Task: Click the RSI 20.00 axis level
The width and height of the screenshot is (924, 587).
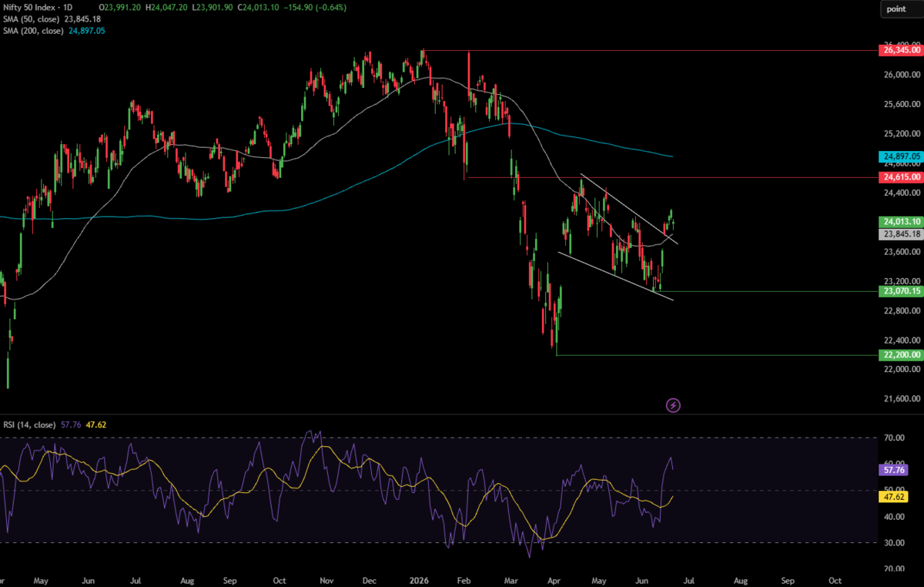Action: pos(894,569)
